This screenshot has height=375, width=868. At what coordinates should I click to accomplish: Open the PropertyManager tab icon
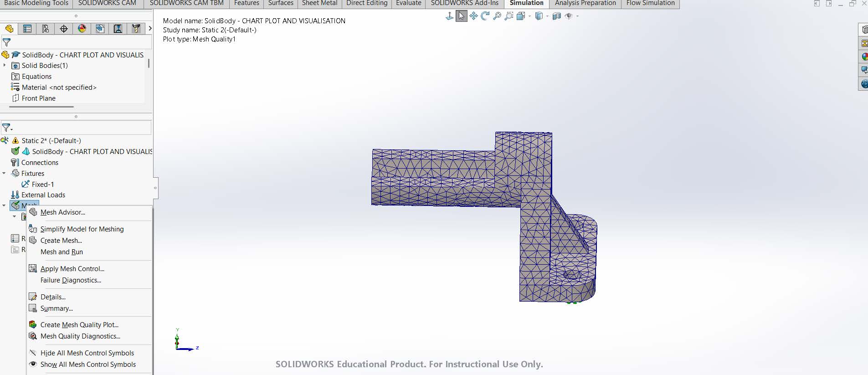click(27, 29)
